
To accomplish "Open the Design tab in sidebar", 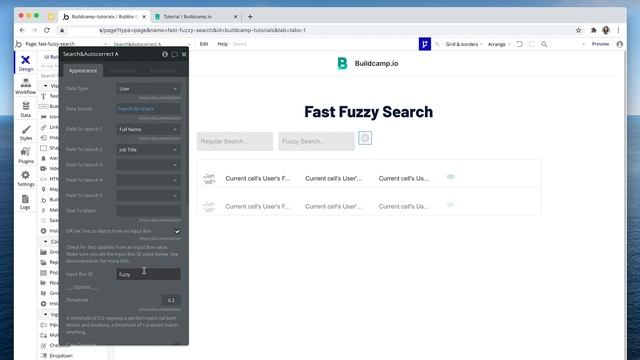I will tap(26, 63).
